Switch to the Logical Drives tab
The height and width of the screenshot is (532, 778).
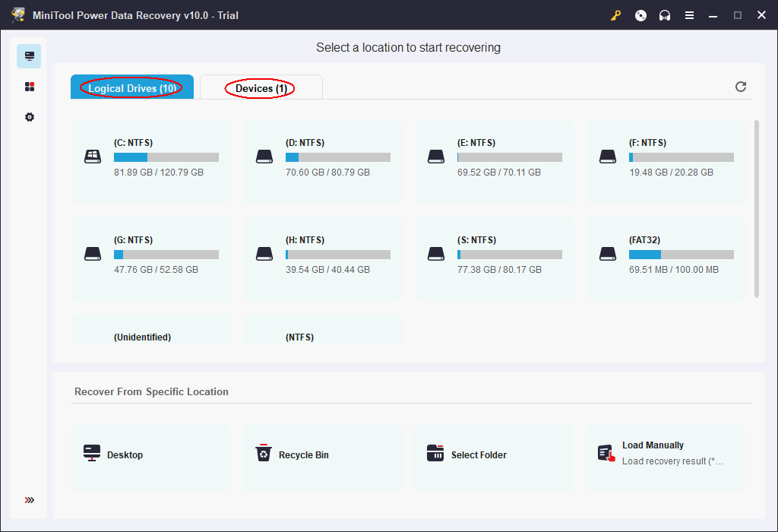(x=132, y=88)
